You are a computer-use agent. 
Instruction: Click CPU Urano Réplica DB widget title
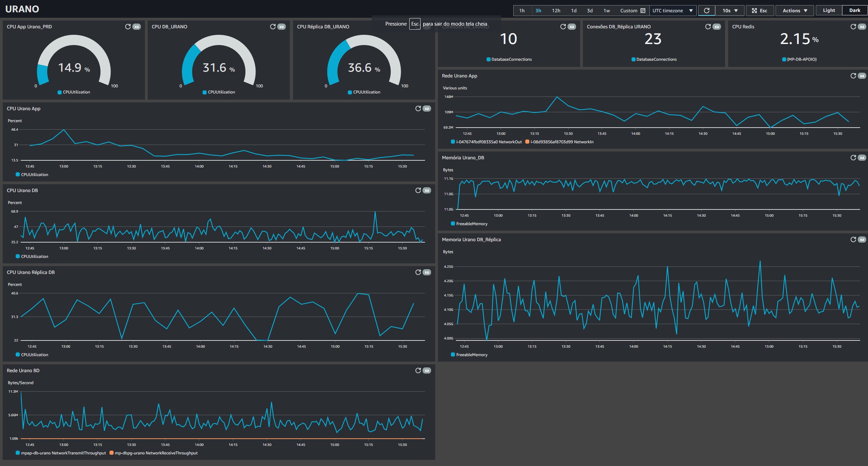(31, 272)
